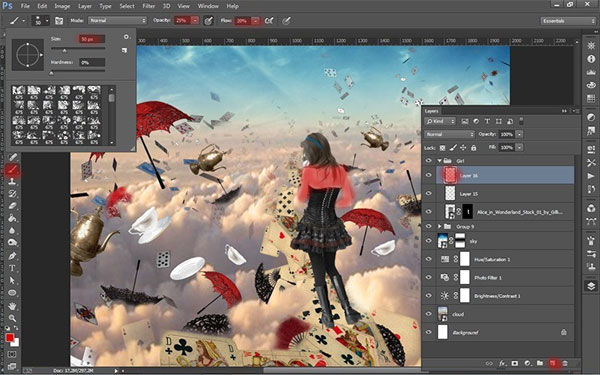Click the brush Size input field
The height and width of the screenshot is (375, 600).
click(92, 39)
